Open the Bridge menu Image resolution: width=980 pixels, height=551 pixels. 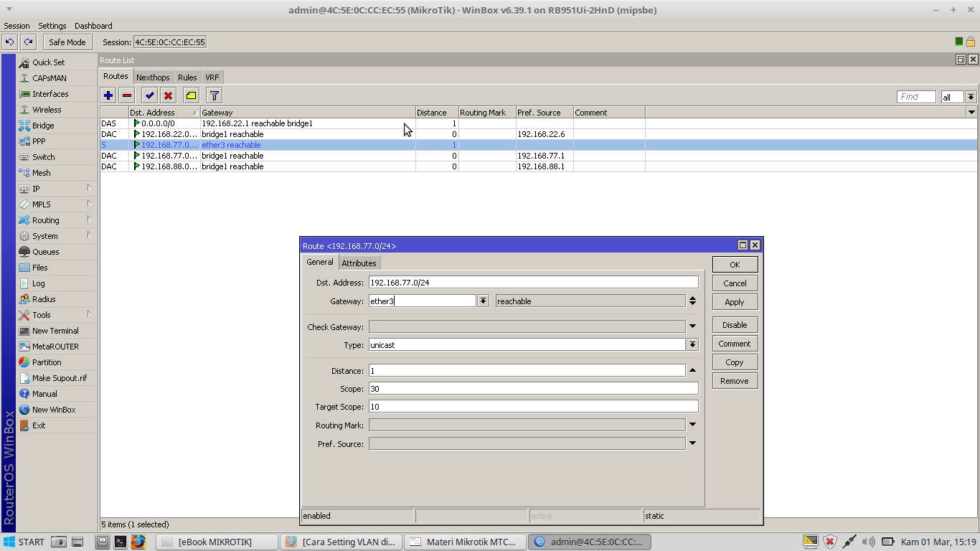pyautogui.click(x=57, y=126)
